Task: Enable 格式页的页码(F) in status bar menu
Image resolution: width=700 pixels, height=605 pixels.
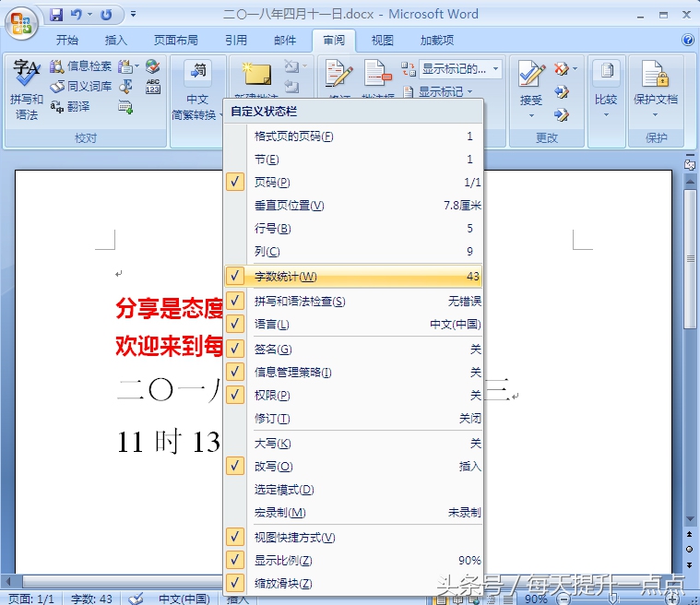Action: click(353, 136)
